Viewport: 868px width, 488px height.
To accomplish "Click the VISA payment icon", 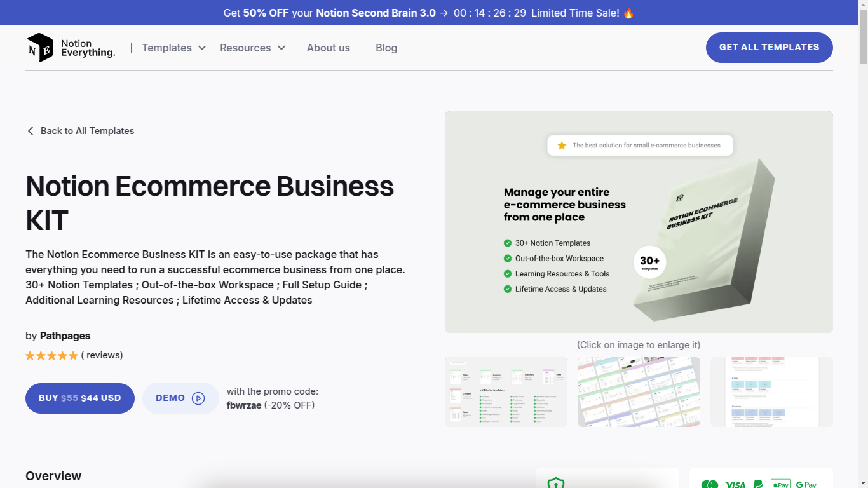I will click(735, 484).
